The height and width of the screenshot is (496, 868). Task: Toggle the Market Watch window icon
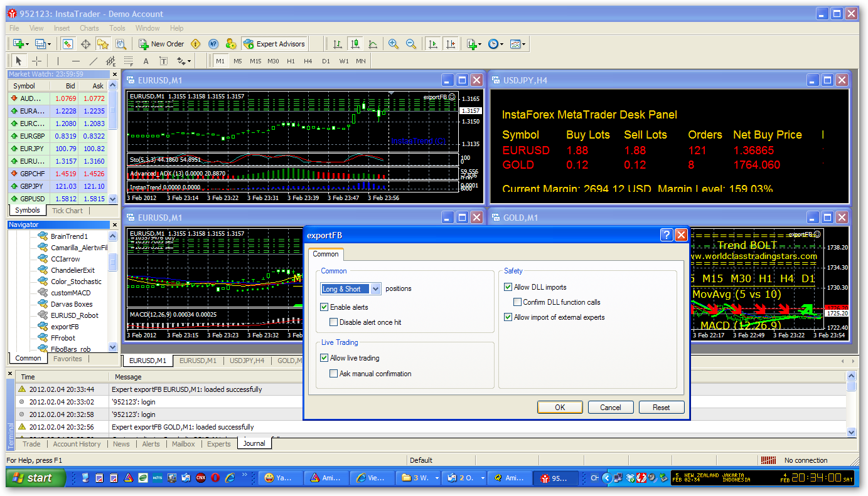(x=68, y=44)
